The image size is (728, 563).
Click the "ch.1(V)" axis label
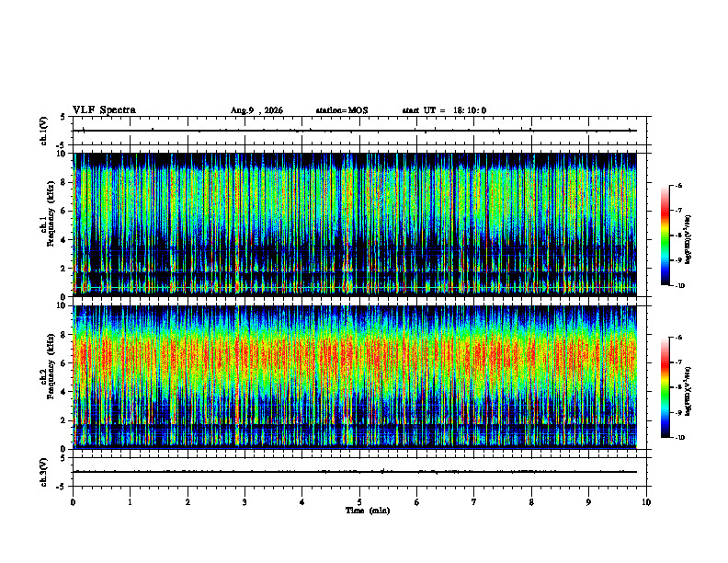point(44,131)
